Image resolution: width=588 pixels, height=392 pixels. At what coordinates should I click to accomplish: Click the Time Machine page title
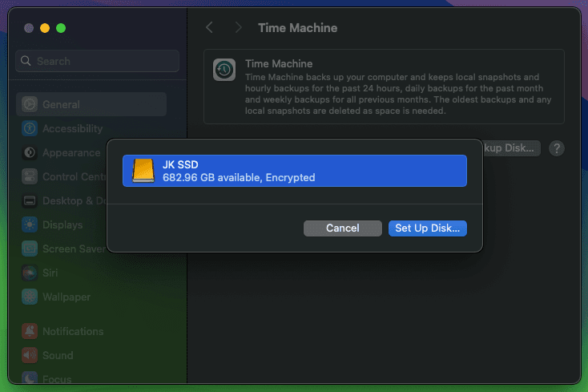tap(298, 28)
